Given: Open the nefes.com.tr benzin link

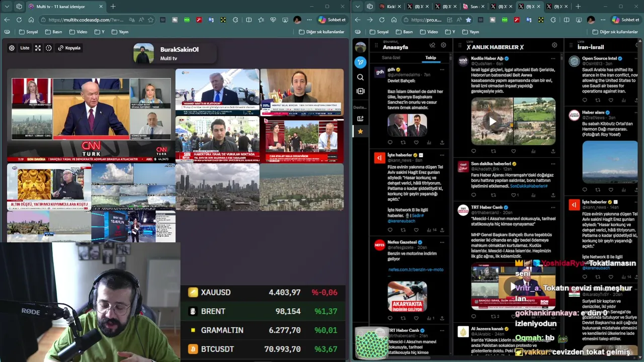Looking at the screenshot, I should 416,269.
